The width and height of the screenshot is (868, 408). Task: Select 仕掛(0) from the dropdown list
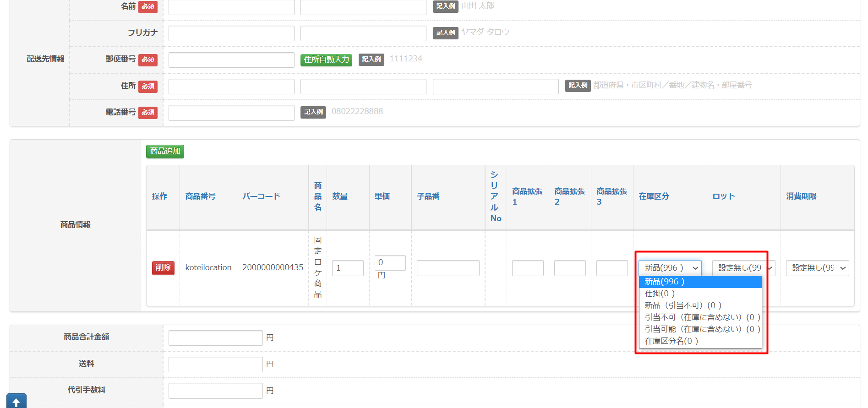point(660,294)
